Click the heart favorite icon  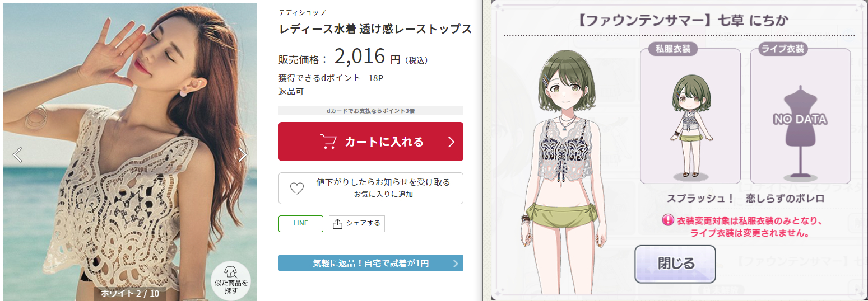(x=297, y=189)
